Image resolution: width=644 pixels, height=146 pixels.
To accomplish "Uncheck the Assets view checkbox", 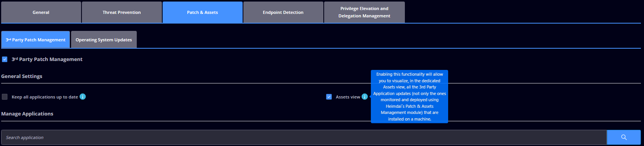I will [x=329, y=97].
